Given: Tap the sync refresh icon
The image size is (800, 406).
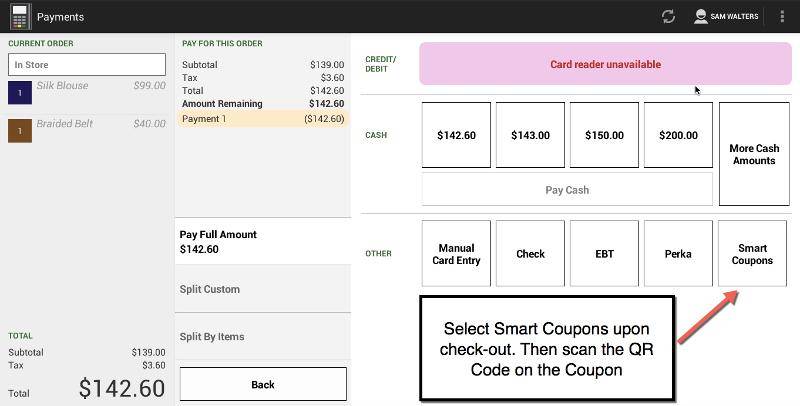Looking at the screenshot, I should 668,16.
